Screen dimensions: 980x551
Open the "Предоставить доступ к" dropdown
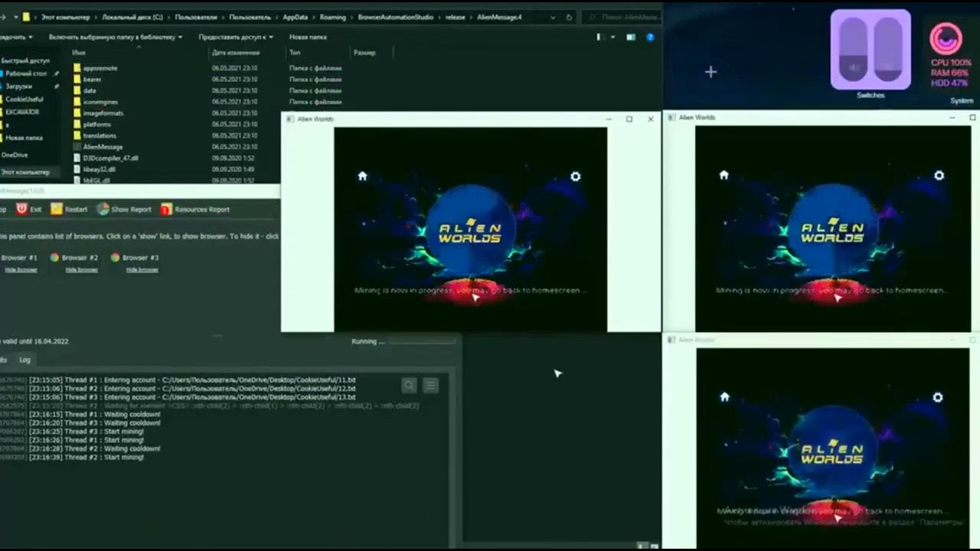(236, 37)
